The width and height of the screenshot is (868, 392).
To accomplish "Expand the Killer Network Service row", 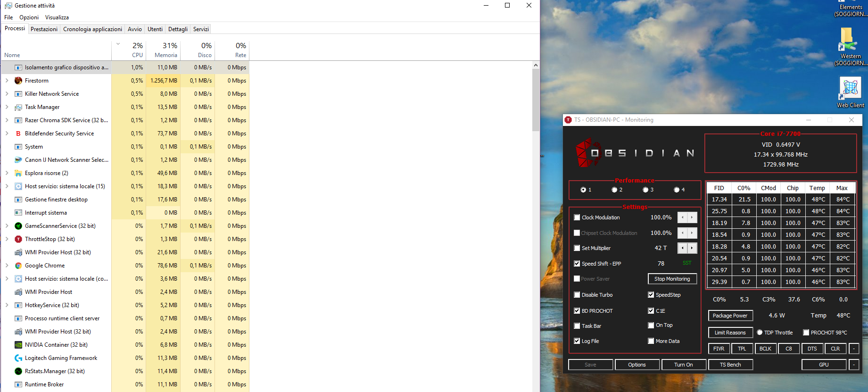I will pos(7,94).
